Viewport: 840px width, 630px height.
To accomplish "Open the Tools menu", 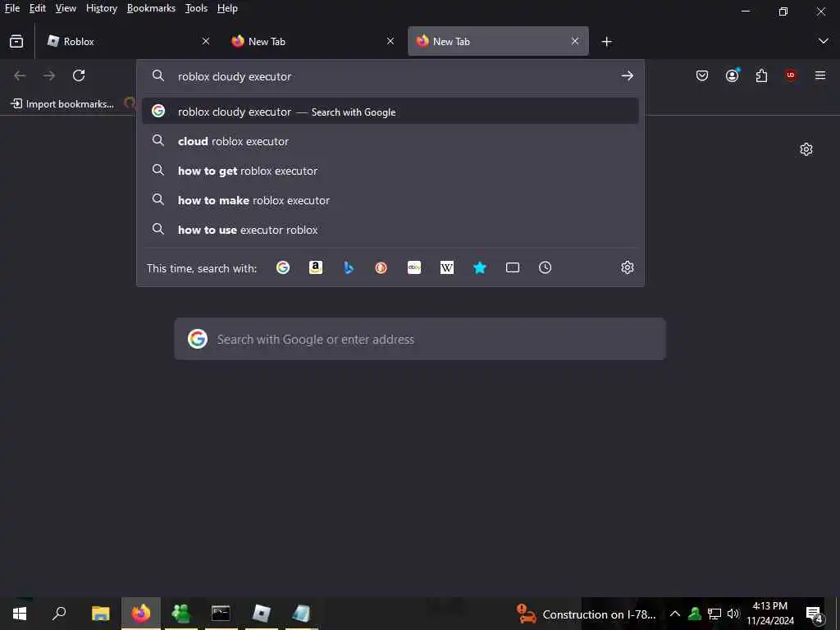I will click(196, 8).
